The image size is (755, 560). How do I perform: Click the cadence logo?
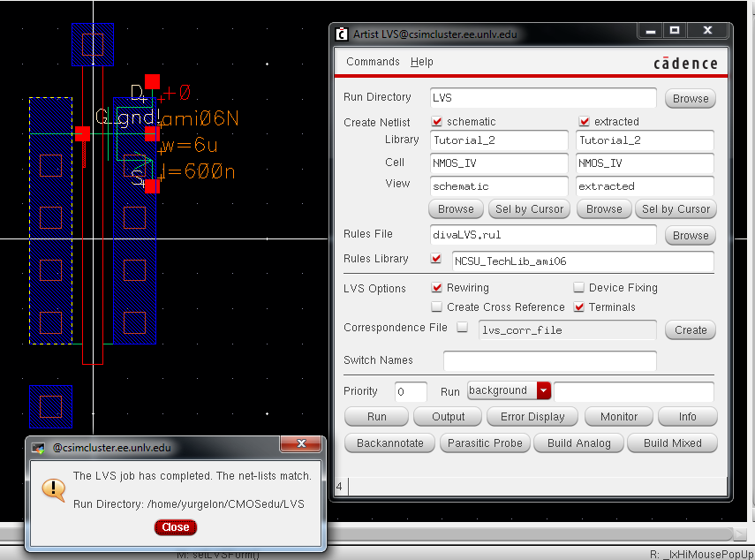pyautogui.click(x=685, y=63)
